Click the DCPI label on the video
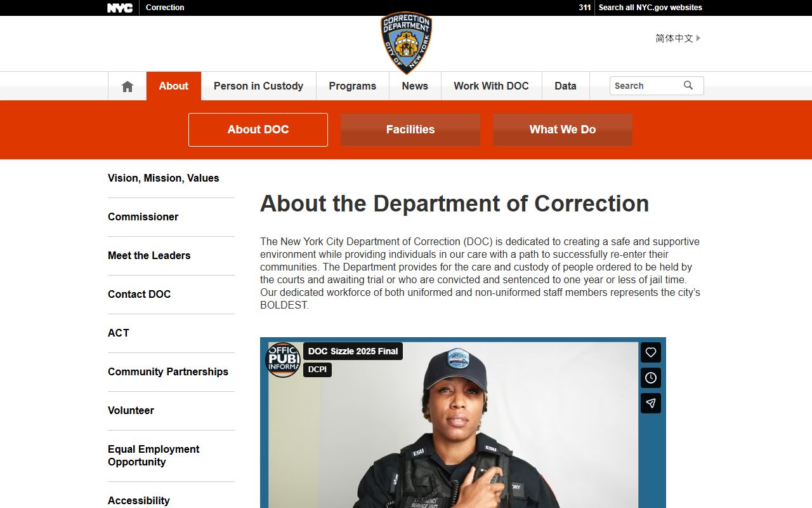Screen dimensions: 812x508 click(x=317, y=370)
